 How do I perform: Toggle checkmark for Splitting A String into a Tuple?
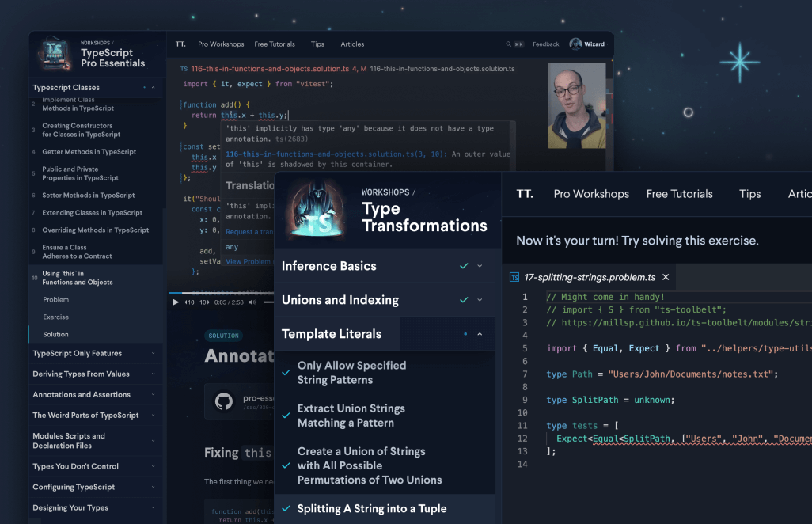(286, 508)
